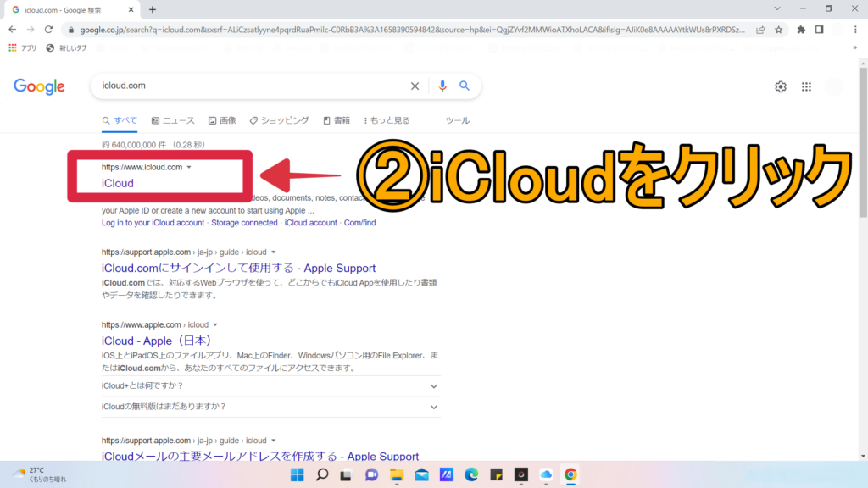Viewport: 868px width, 488px height.
Task: Expand options arrow next to www.icloud.com URL
Action: click(x=189, y=167)
